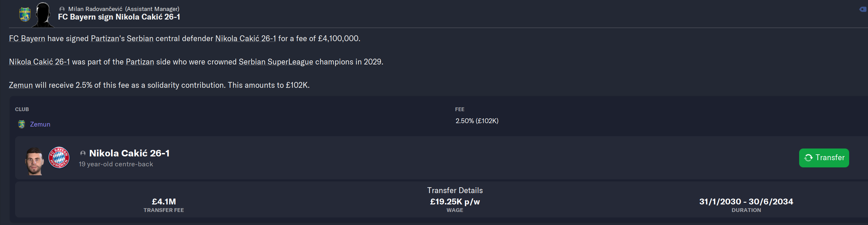Click the Zemun badge in the Club column
Image resolution: width=868 pixels, height=225 pixels.
click(x=22, y=124)
